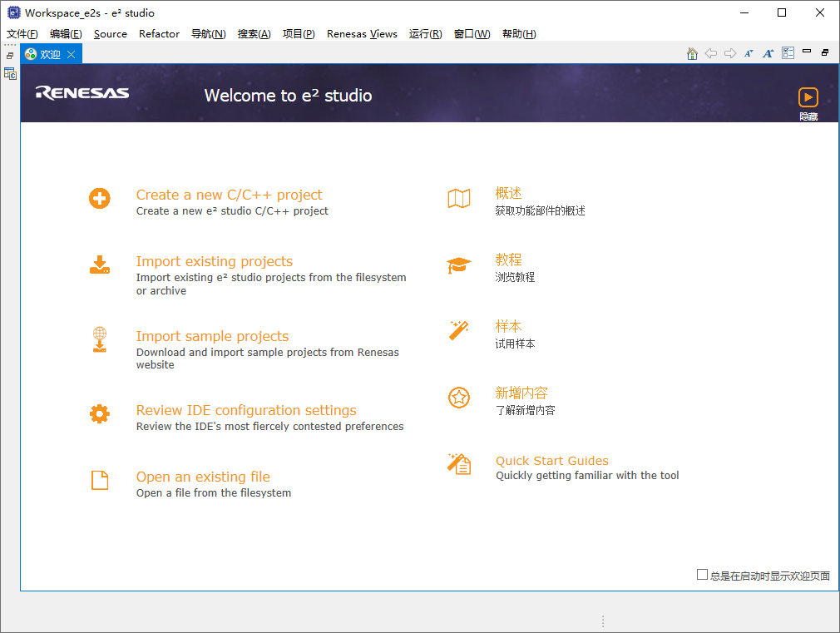
Task: Click the Home icon on the welcome toolbar
Action: click(692, 53)
